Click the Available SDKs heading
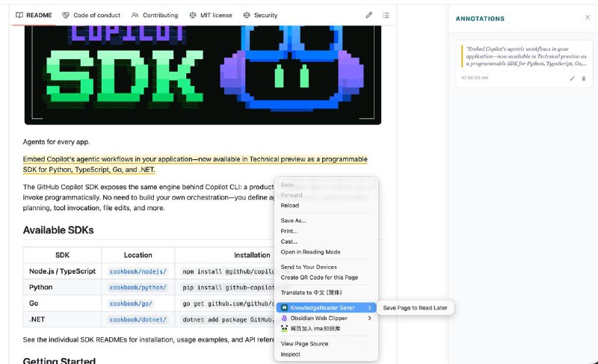The image size is (598, 364). coord(58,230)
